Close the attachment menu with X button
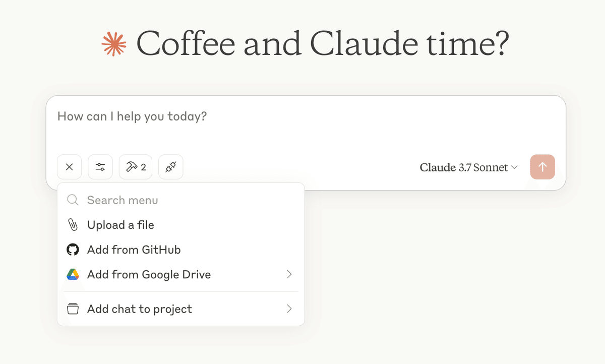This screenshot has width=605, height=364. [70, 167]
